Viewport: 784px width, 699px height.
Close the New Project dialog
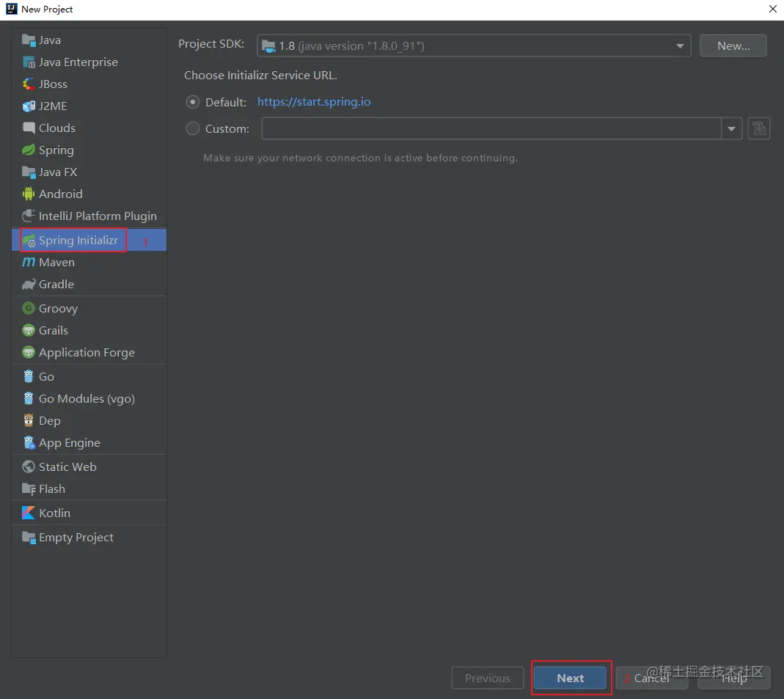tap(772, 9)
